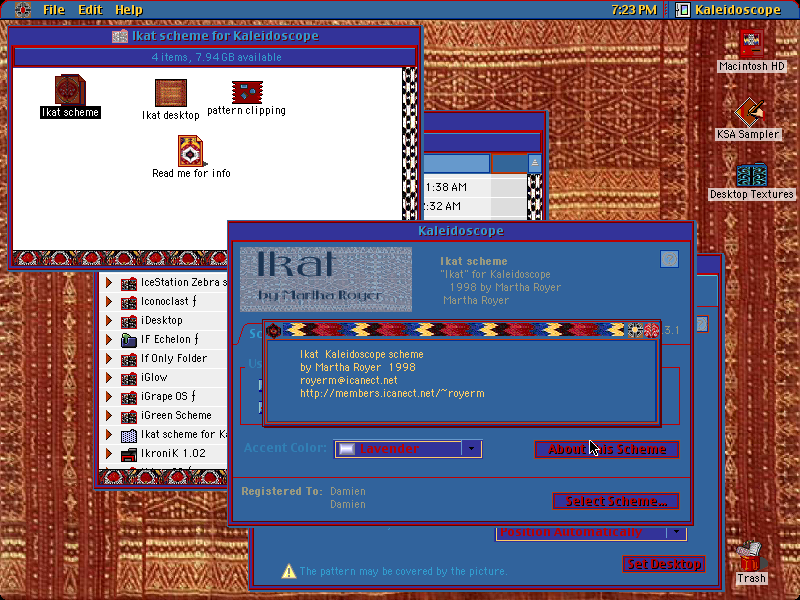Click the 1:38 AM time entry in back window
The height and width of the screenshot is (600, 800).
point(446,187)
